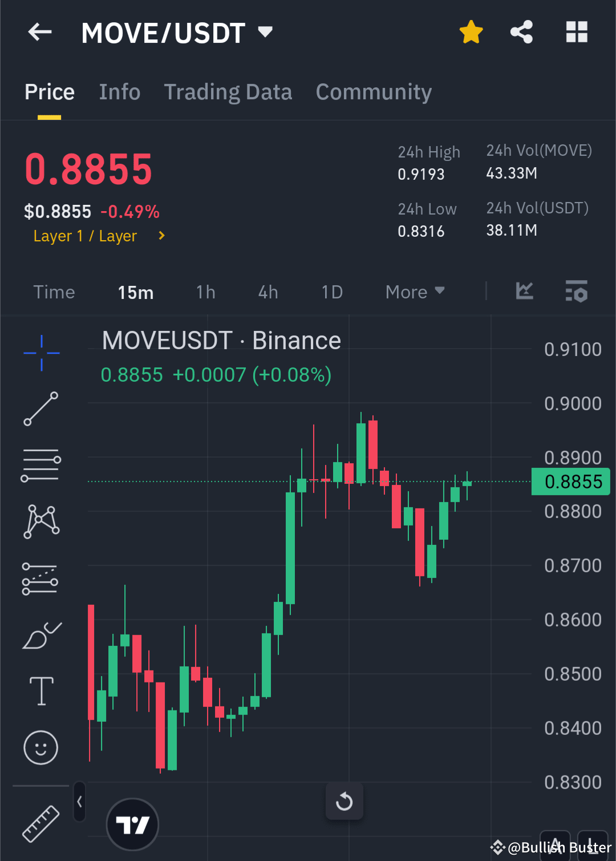The width and height of the screenshot is (616, 861).
Task: Toggle the chart style settings icon
Action: [577, 292]
